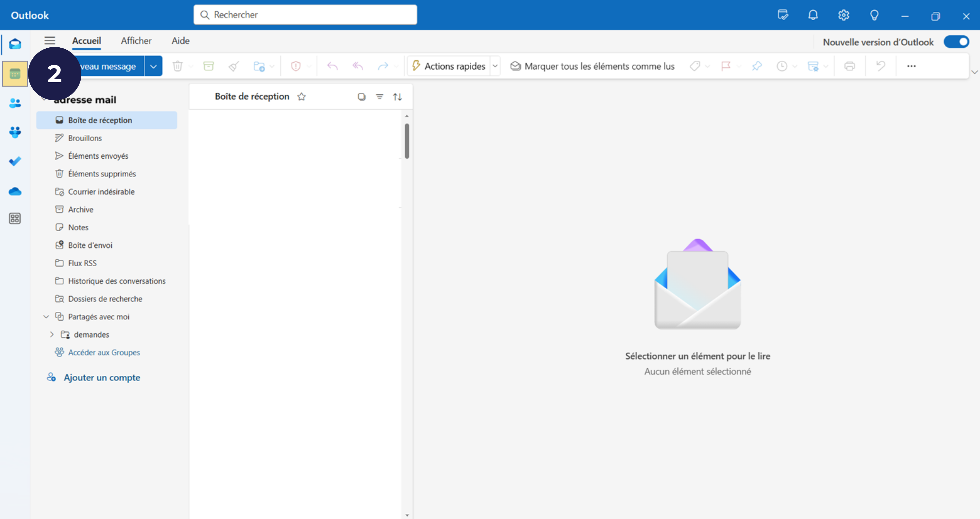Click the Archive icon in toolbar

pos(208,66)
